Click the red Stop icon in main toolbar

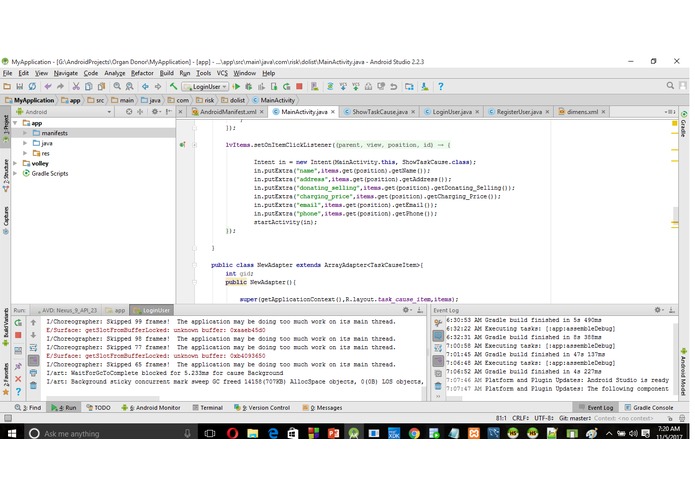click(299, 86)
